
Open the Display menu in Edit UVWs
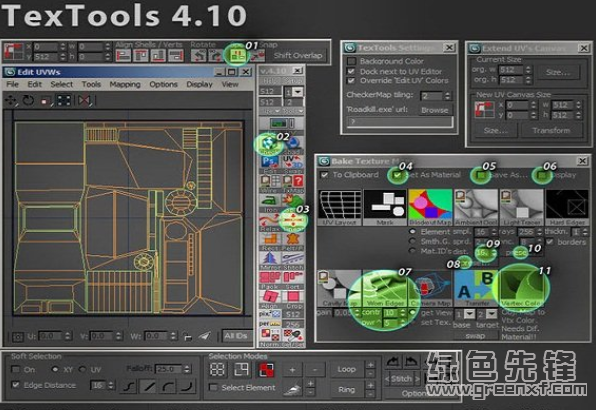199,84
